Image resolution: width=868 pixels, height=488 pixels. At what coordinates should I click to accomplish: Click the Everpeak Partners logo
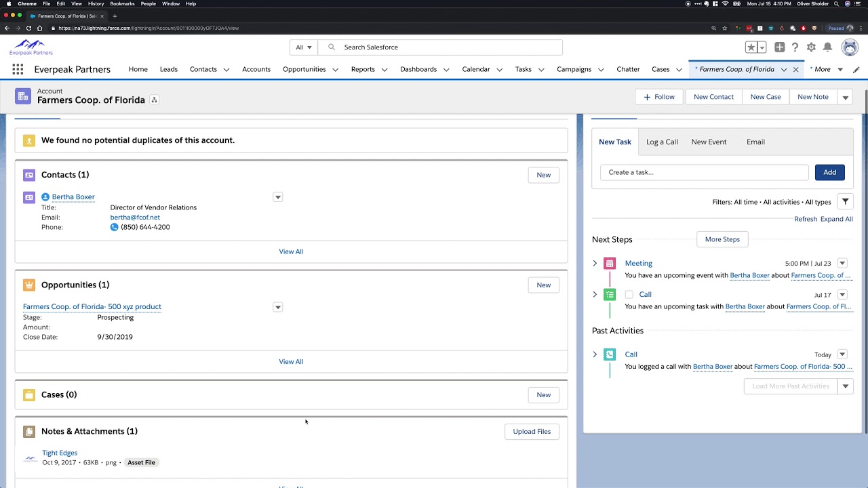click(x=31, y=47)
